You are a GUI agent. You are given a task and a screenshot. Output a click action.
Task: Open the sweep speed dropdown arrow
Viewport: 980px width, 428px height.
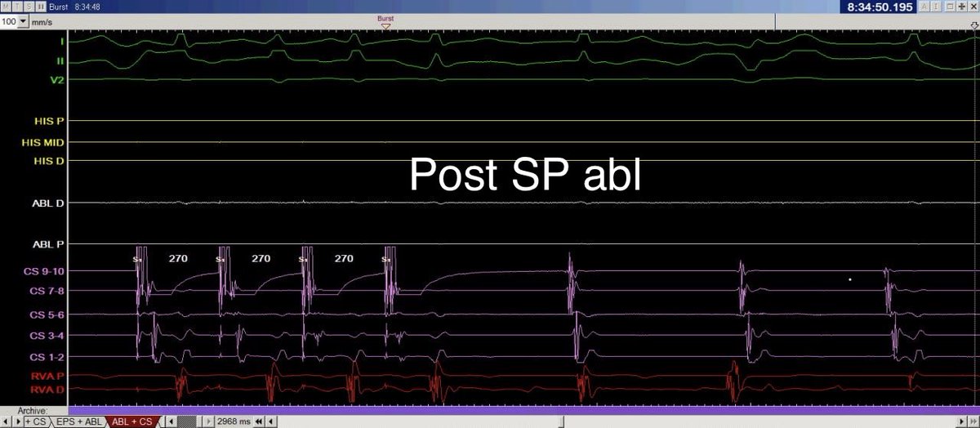pos(23,20)
